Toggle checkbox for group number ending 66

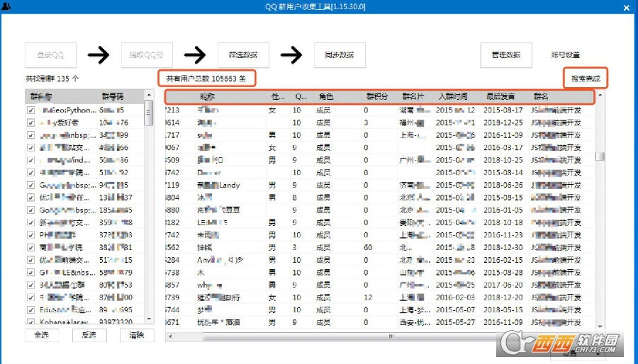31,147
